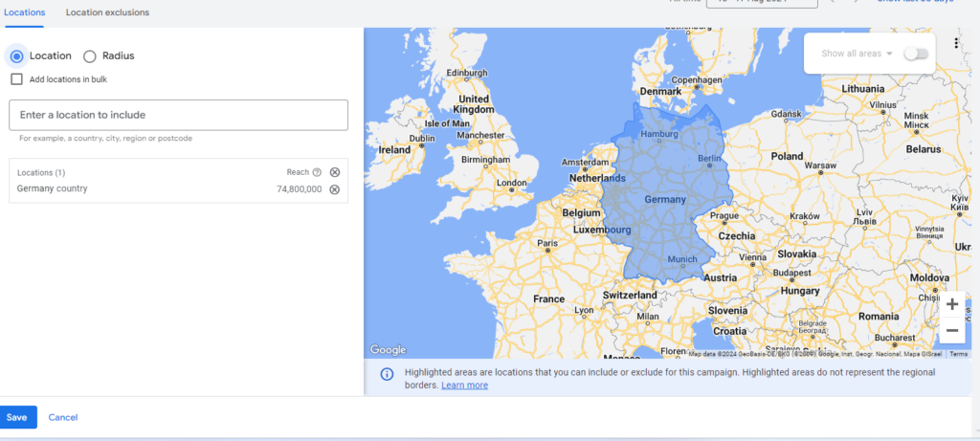Cancel the location changes
Viewport: 980px width, 441px height.
pyautogui.click(x=63, y=417)
